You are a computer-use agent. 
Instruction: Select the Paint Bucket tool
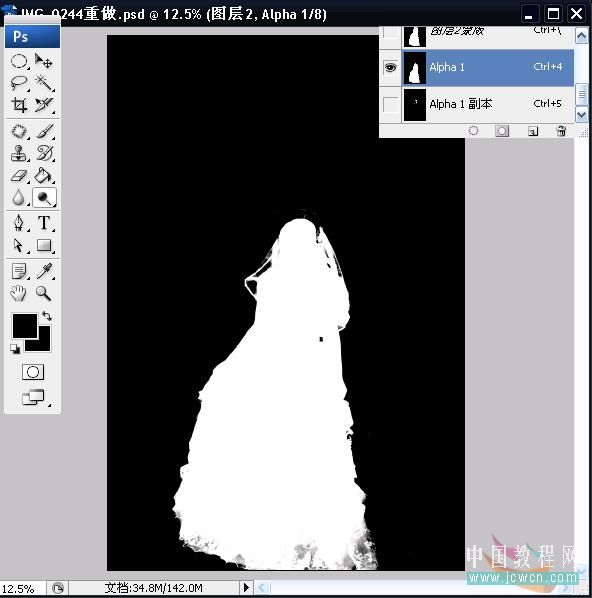click(x=44, y=175)
